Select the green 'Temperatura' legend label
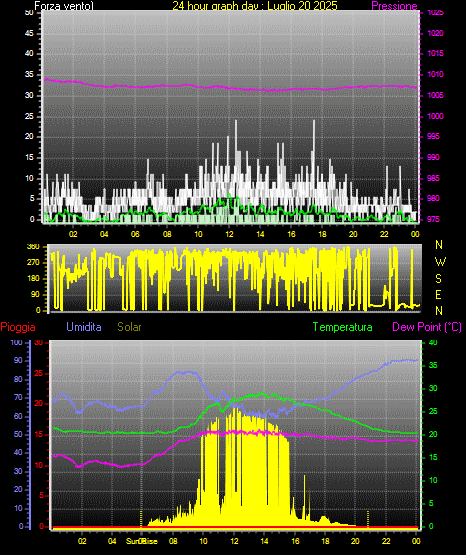The image size is (466, 555). (343, 327)
